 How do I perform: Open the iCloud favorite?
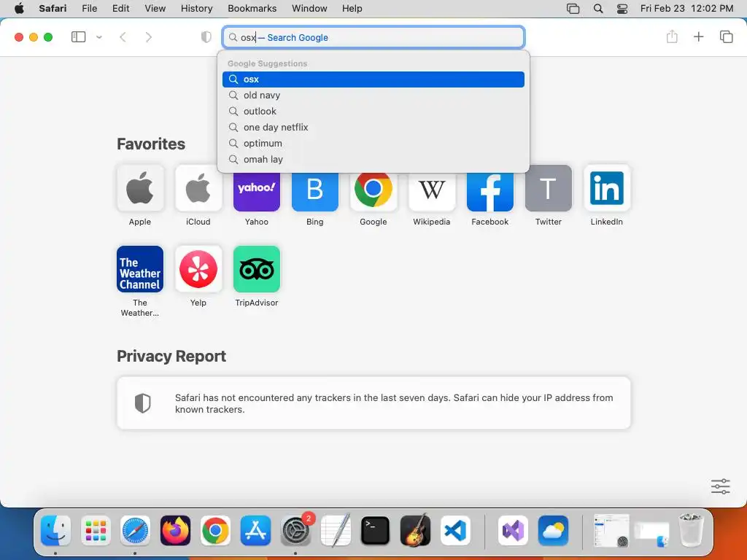198,188
